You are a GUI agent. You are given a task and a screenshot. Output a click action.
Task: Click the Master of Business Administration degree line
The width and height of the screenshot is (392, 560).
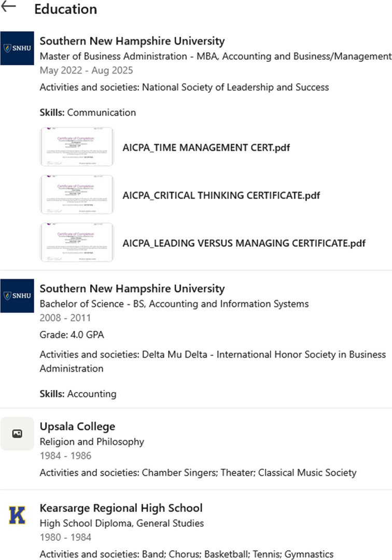215,56
